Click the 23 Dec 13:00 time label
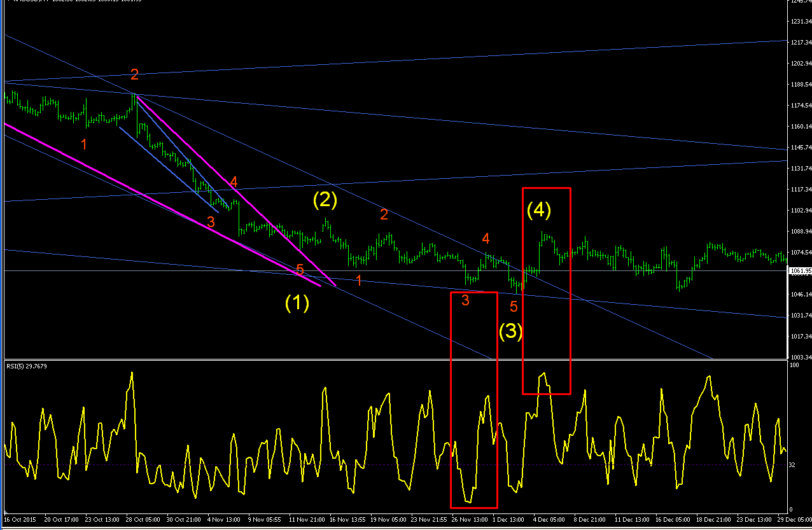812x530 pixels. coord(755,520)
